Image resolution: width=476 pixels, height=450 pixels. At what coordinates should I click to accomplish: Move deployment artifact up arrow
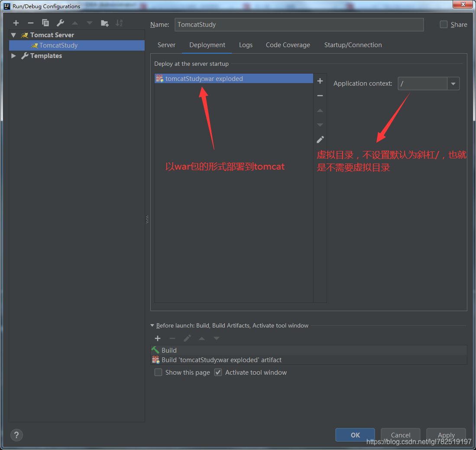click(320, 110)
